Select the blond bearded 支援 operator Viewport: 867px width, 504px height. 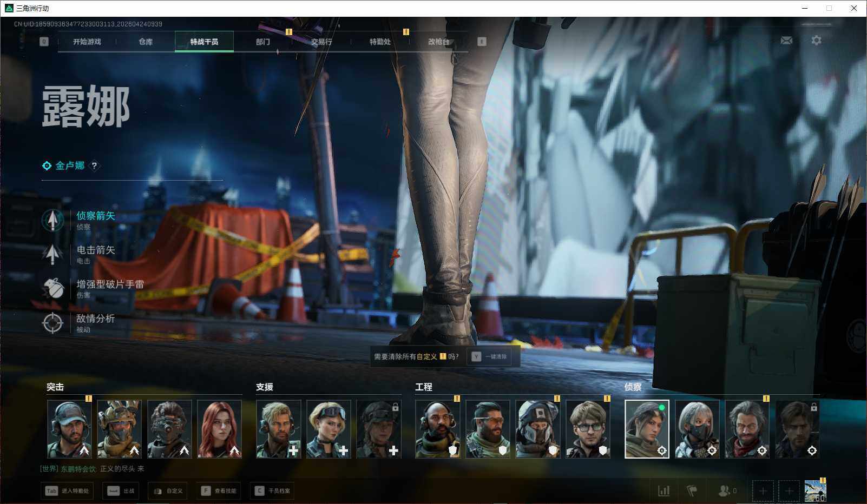tap(279, 429)
